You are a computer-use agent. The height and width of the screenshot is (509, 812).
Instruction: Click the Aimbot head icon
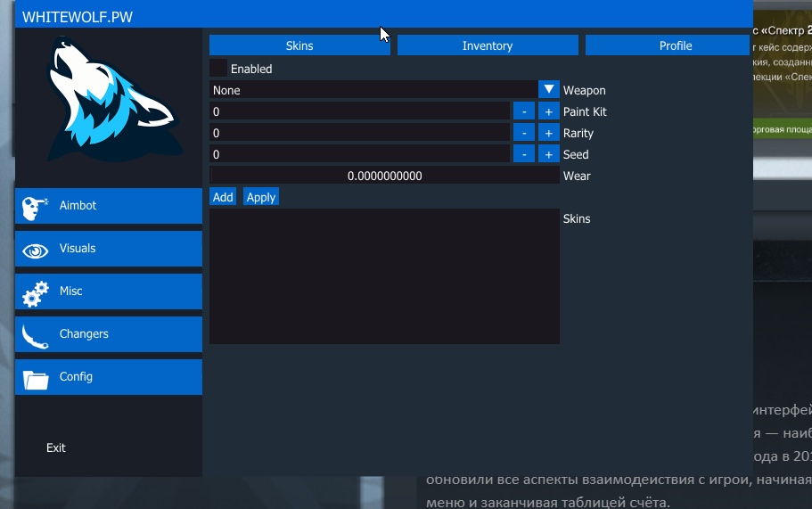point(35,209)
